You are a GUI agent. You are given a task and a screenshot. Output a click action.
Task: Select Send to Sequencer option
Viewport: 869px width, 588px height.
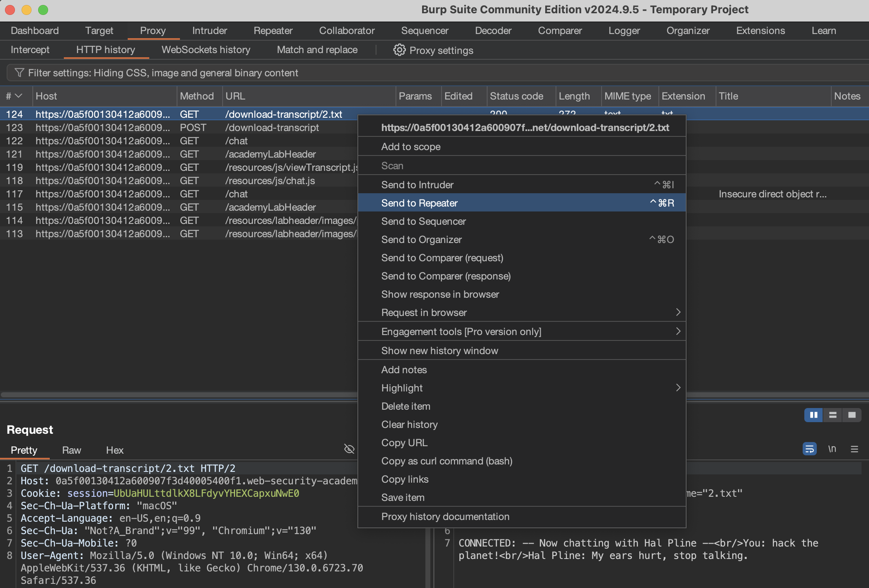pyautogui.click(x=522, y=221)
